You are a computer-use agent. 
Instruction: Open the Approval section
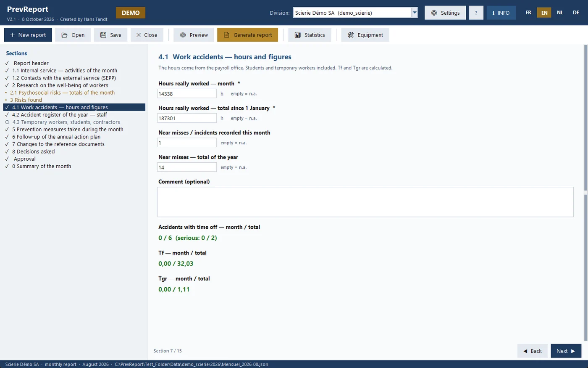74,159
